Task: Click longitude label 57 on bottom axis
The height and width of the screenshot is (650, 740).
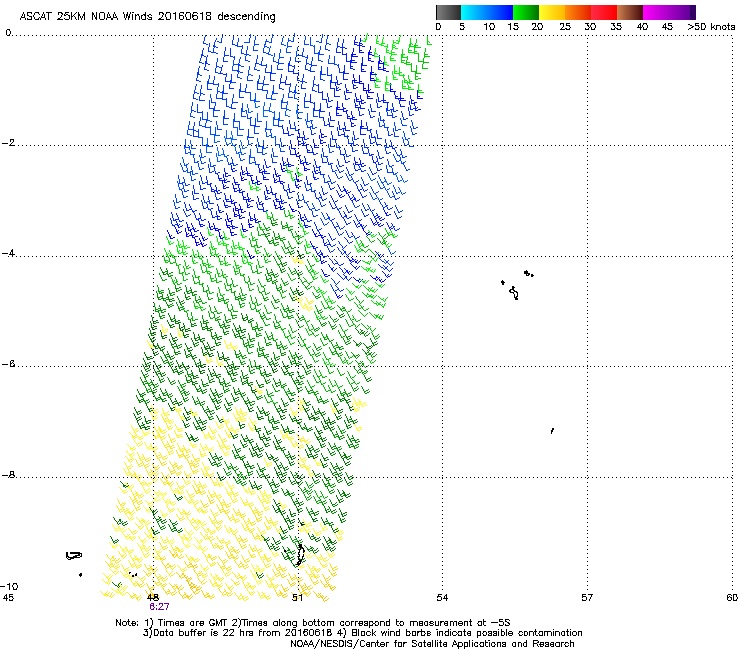Action: point(587,598)
